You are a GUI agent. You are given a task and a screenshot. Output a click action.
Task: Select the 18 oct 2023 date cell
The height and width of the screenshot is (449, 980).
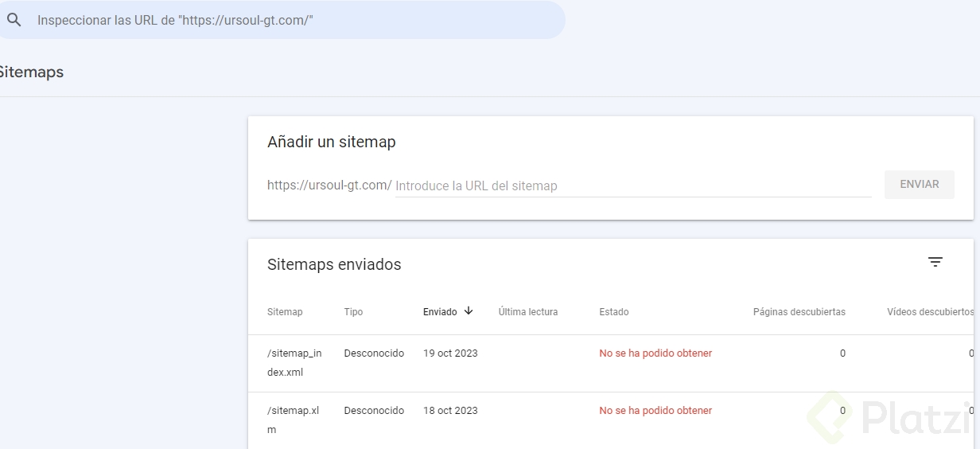(450, 411)
